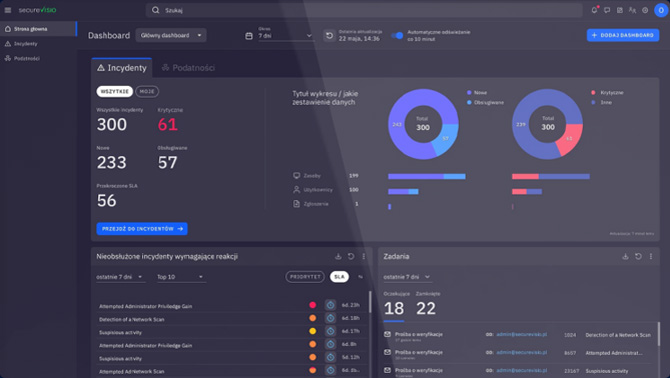670x378 pixels.
Task: Click the clock icon in the 5d. 12h row
Action: tap(330, 357)
